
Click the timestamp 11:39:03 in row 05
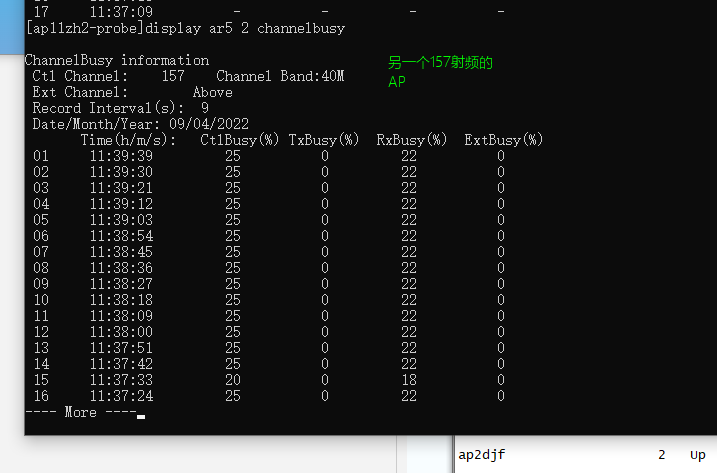[x=121, y=220]
